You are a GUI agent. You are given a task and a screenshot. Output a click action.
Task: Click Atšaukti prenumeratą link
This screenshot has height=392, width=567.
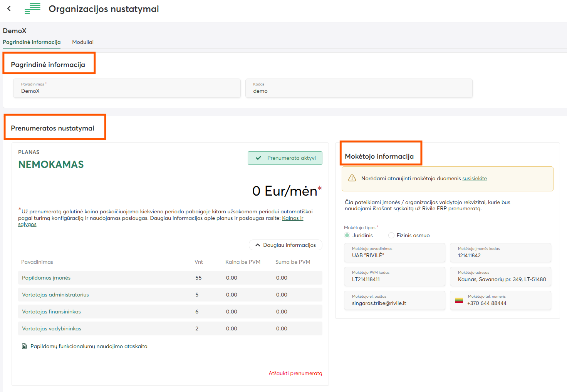pos(295,373)
